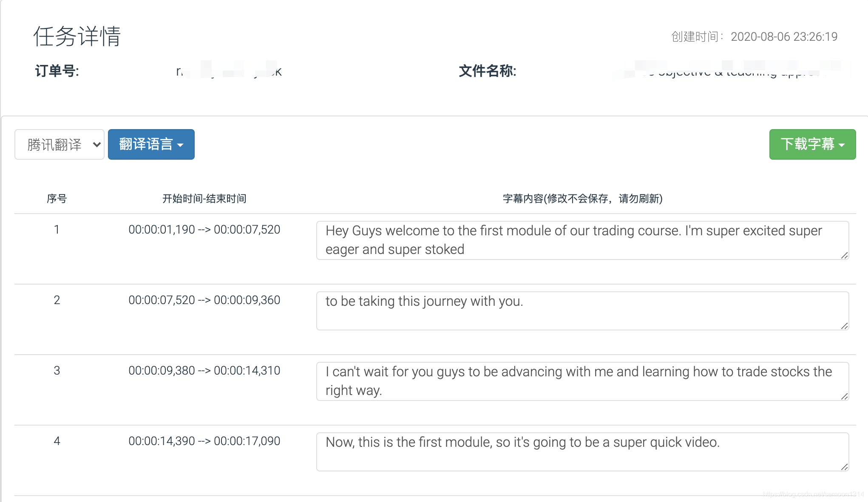Click caret arrow on 翻译语言 button

pyautogui.click(x=181, y=145)
